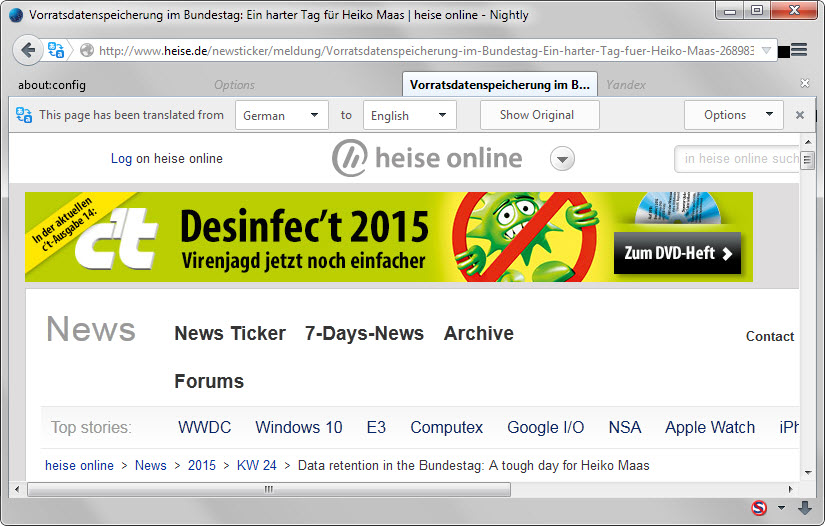The image size is (825, 526).
Task: Click the NoScript S icon in status bar
Action: click(x=759, y=508)
